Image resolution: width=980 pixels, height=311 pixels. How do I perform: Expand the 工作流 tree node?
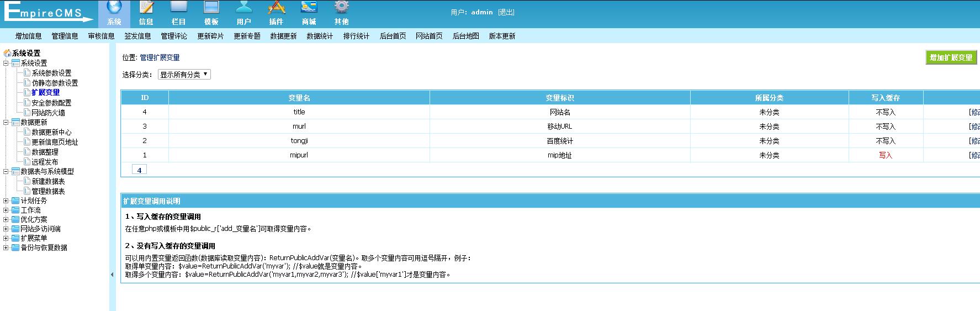6,210
